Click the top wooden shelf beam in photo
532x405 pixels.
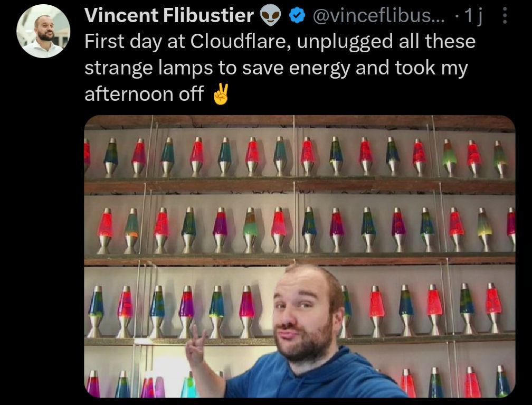click(300, 122)
